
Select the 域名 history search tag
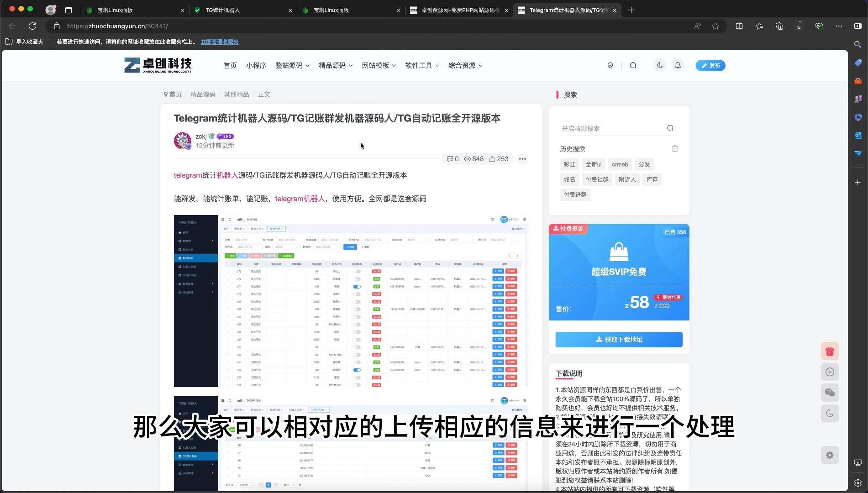(569, 179)
